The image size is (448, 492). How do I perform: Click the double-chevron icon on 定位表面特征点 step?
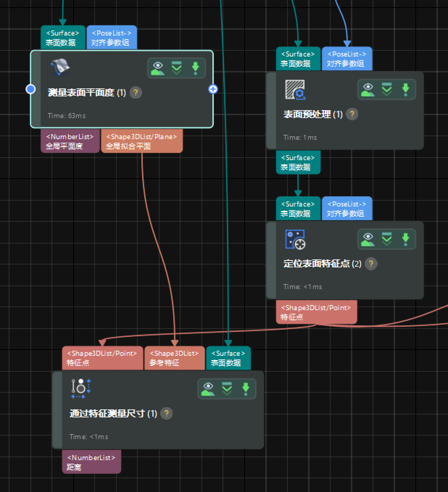pos(387,239)
